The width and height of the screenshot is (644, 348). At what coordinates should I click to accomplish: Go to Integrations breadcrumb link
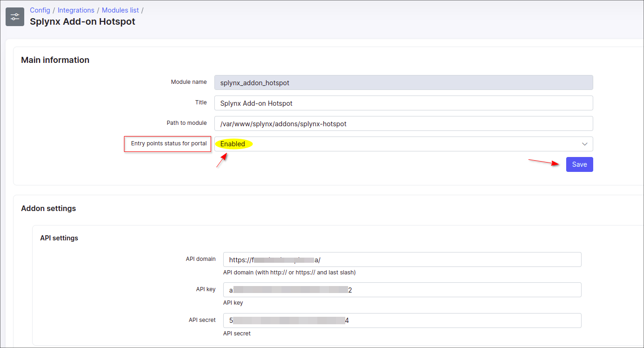click(x=76, y=10)
